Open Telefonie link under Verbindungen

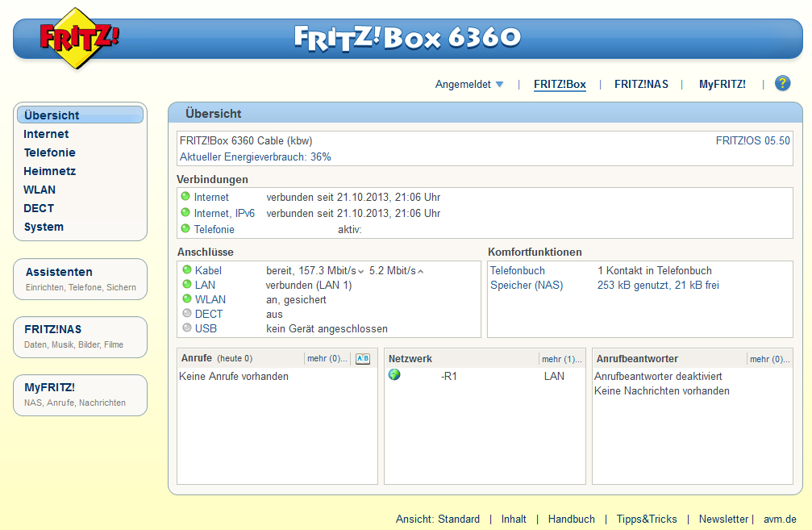(214, 230)
